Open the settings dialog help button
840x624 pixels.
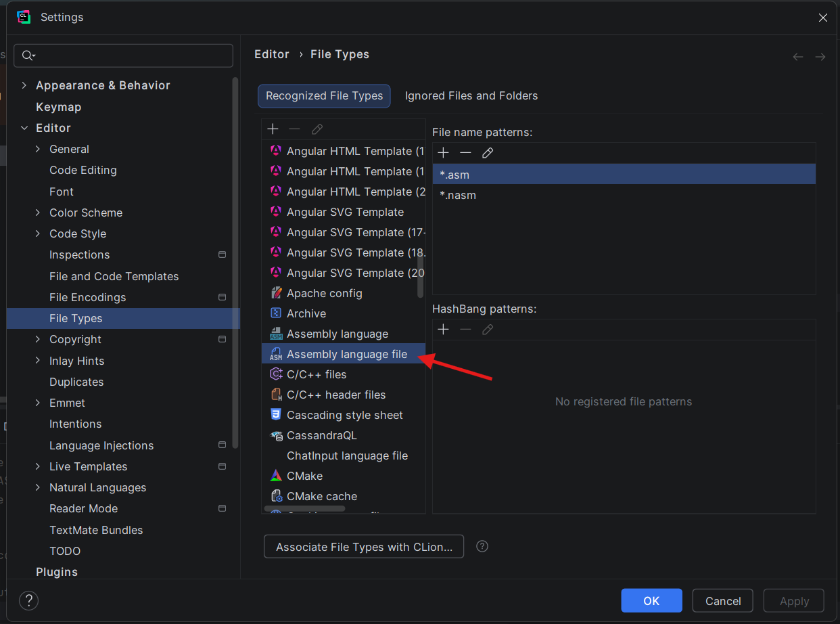28,600
